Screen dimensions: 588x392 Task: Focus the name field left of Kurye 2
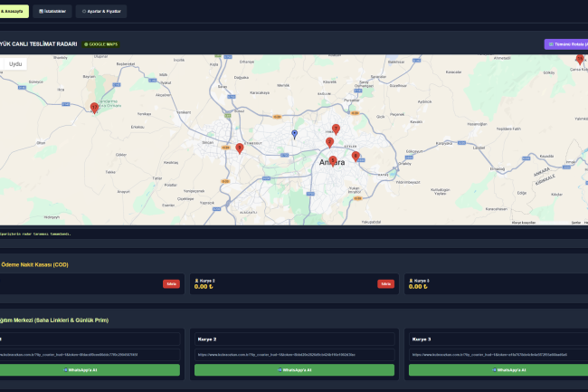[x=90, y=339]
